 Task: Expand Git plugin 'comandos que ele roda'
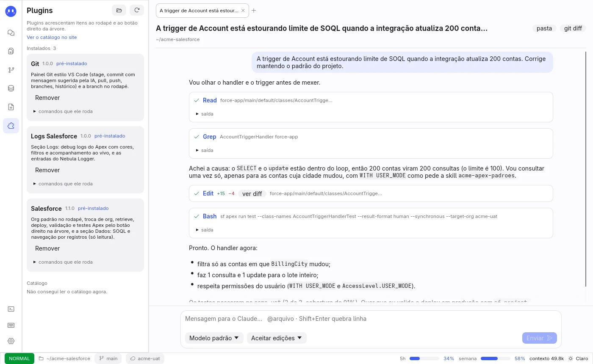click(63, 111)
